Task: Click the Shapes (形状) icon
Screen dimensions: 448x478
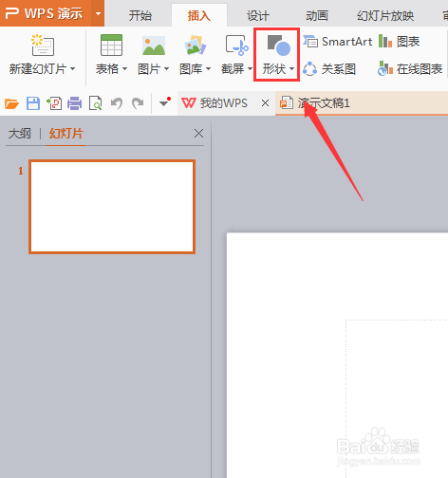Action: pyautogui.click(x=278, y=46)
